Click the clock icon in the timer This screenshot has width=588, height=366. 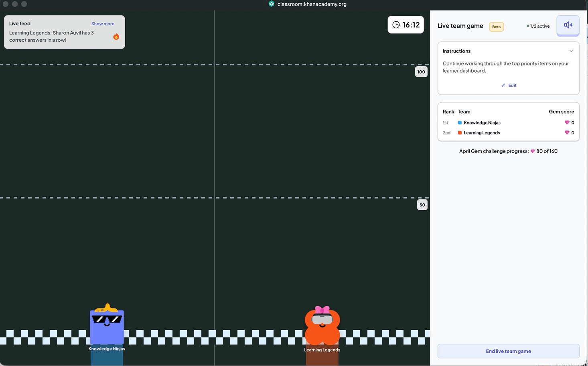pos(396,25)
